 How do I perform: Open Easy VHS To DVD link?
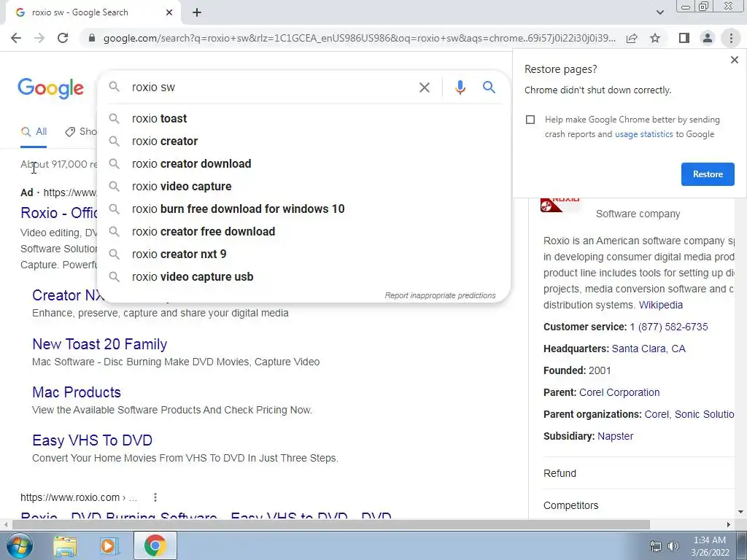click(92, 440)
